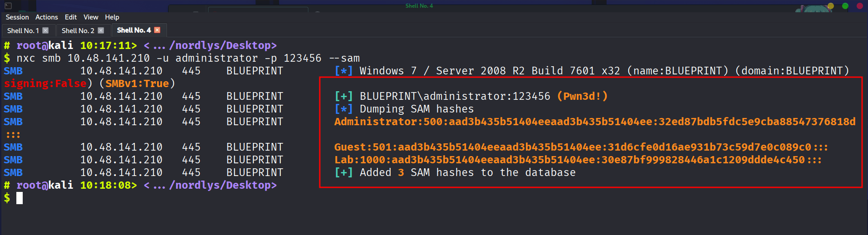The height and width of the screenshot is (235, 868).
Task: Click 'Windows 7 / Server 2008 R2 Build 7601' text
Action: (x=477, y=71)
